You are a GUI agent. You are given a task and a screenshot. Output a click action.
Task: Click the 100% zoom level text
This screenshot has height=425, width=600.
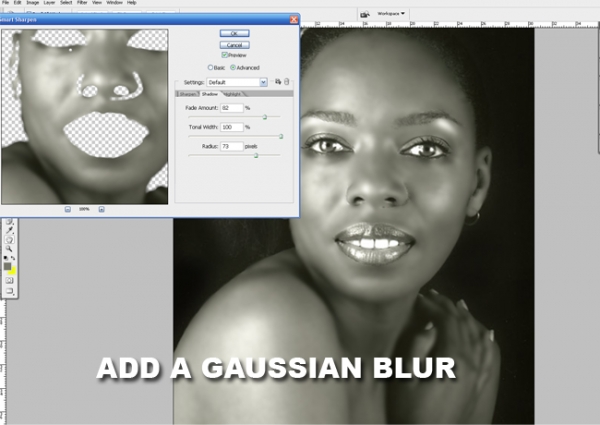click(84, 209)
